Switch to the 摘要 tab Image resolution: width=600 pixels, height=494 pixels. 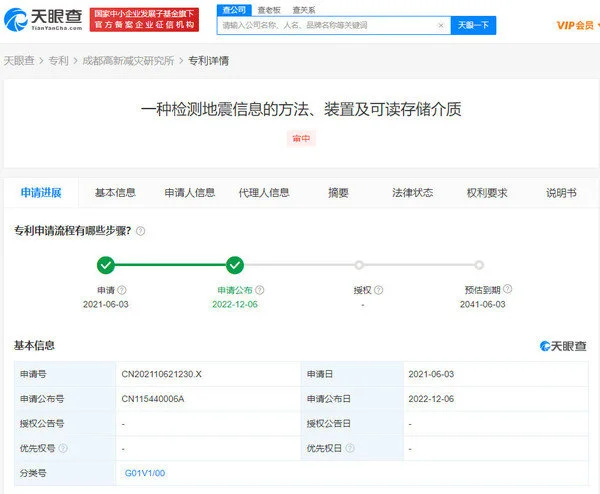tap(338, 193)
